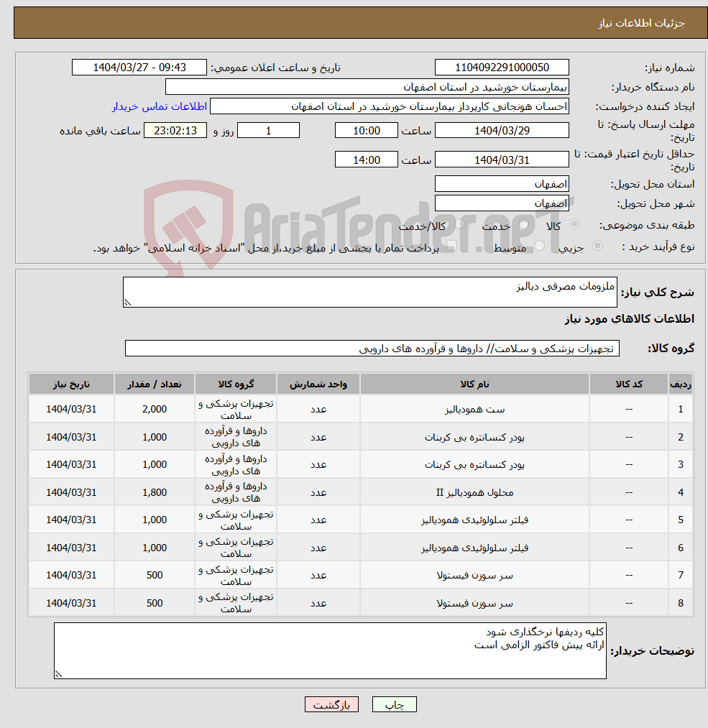
Task: Click the delivery city field اصفهان
Action: [x=502, y=203]
